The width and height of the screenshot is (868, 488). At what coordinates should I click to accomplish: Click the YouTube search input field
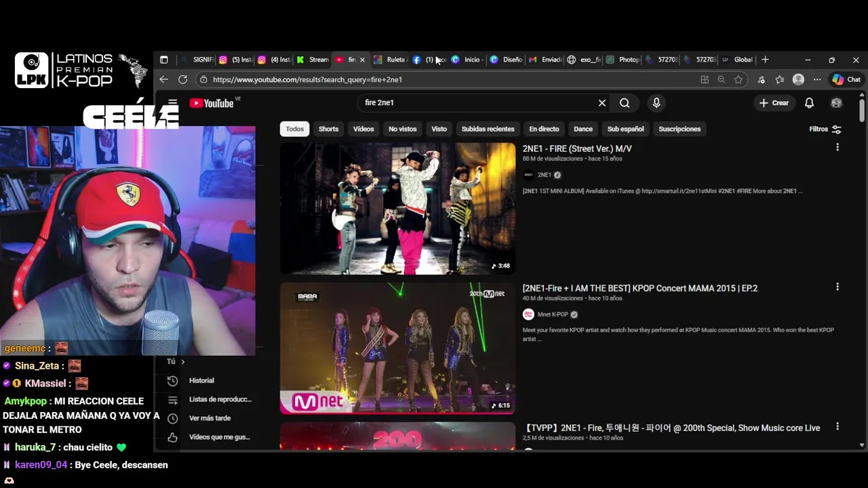(477, 103)
